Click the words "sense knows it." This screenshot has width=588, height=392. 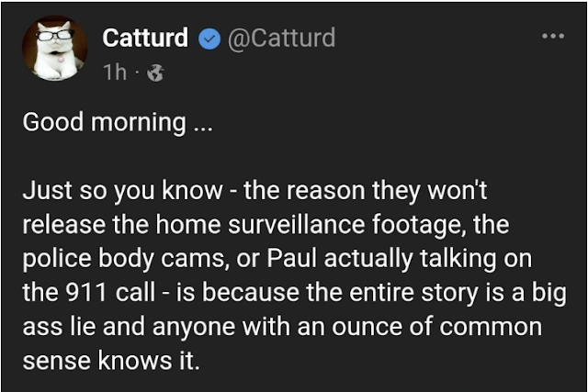[109, 359]
